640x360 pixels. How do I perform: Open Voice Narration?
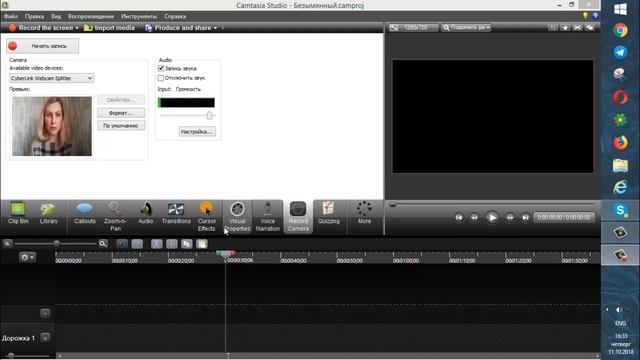[268, 216]
